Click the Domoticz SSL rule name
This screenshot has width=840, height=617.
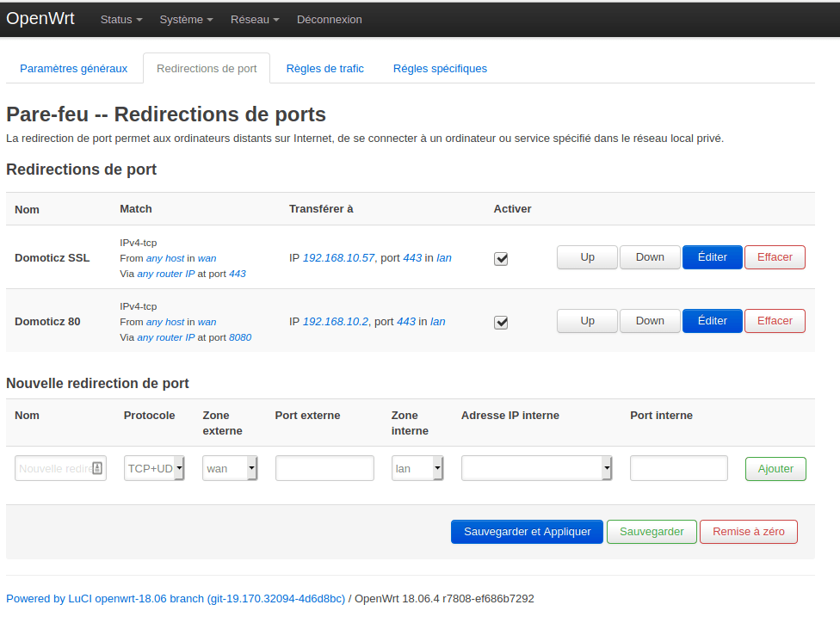pos(52,257)
